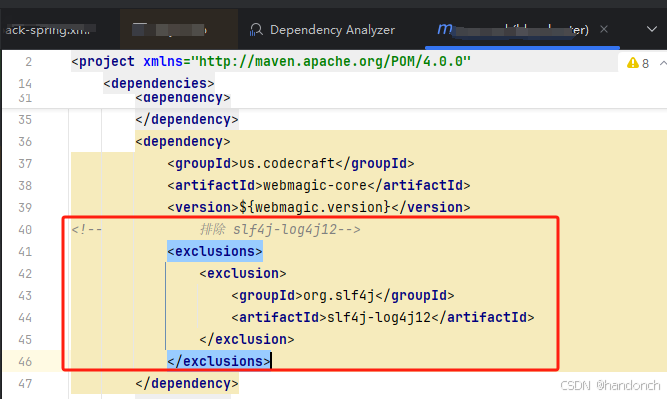
Task: Click line number 36 in the gutter
Action: click(x=25, y=142)
